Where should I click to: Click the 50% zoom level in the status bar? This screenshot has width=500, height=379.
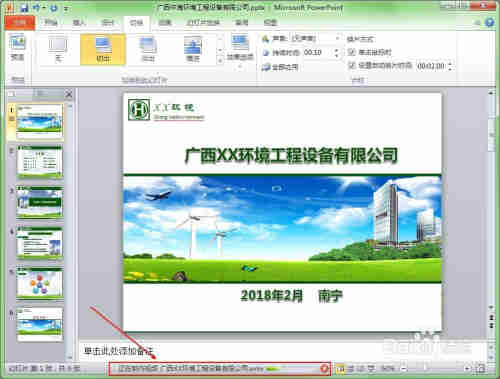tap(387, 369)
